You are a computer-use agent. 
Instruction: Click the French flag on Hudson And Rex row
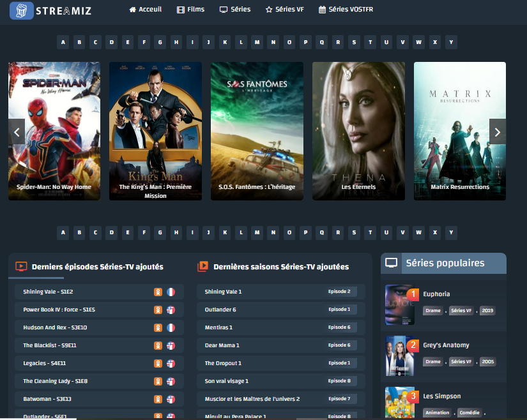[171, 327]
